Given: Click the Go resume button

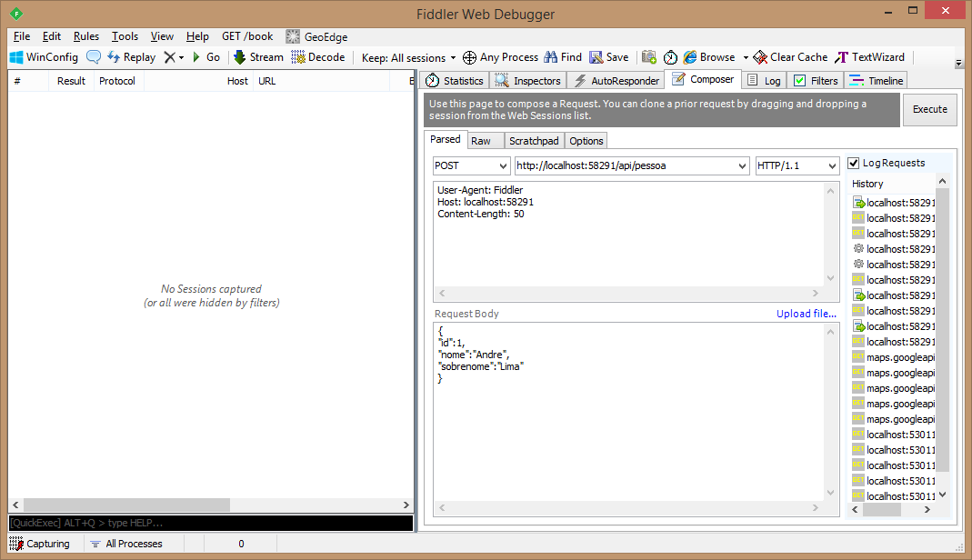Looking at the screenshot, I should [x=206, y=57].
